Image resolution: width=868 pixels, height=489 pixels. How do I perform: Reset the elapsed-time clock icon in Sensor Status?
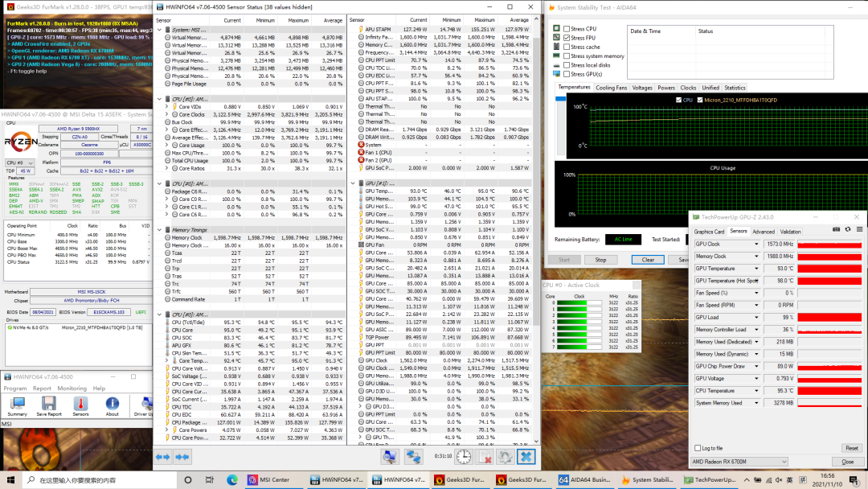click(x=464, y=457)
